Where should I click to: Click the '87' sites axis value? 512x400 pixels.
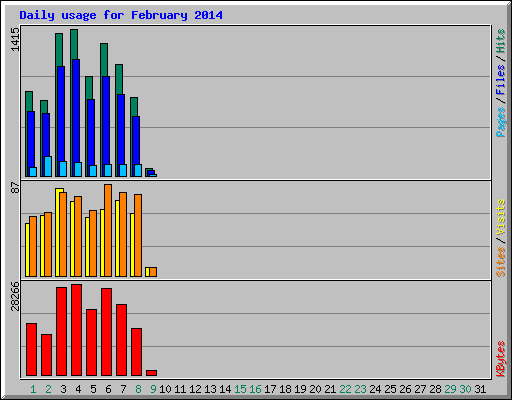(x=15, y=188)
